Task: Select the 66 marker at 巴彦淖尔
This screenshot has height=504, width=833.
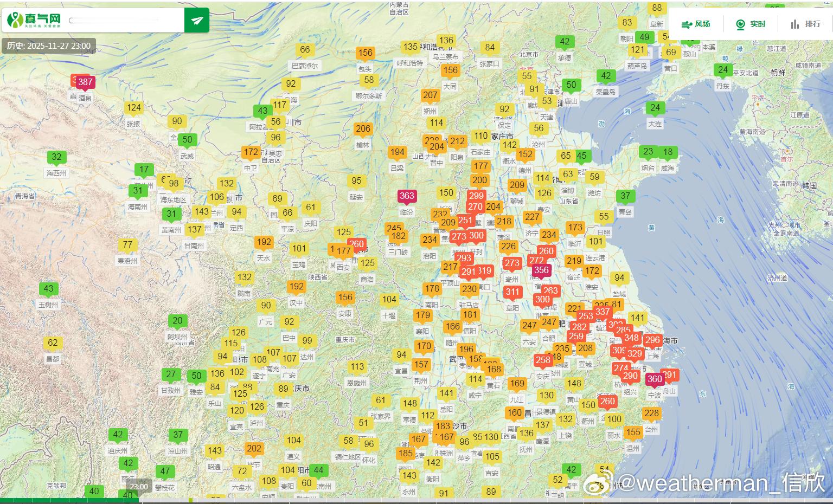Action: (x=305, y=49)
